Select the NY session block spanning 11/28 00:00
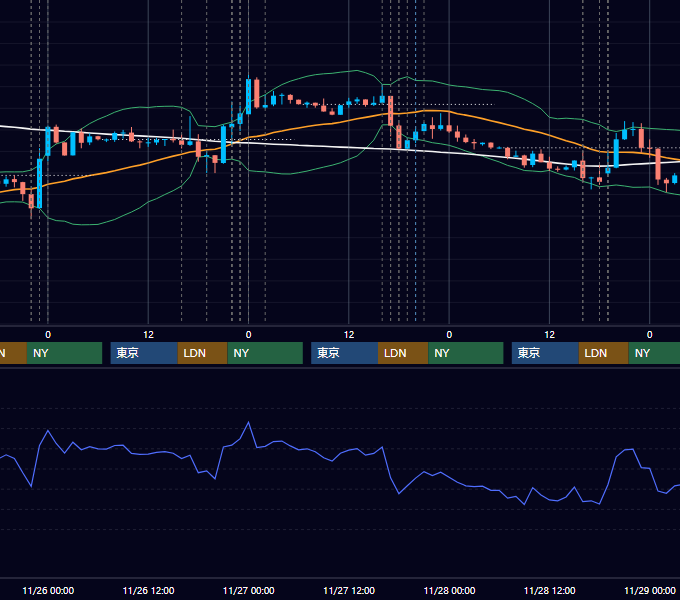The height and width of the screenshot is (600, 680). tap(466, 353)
